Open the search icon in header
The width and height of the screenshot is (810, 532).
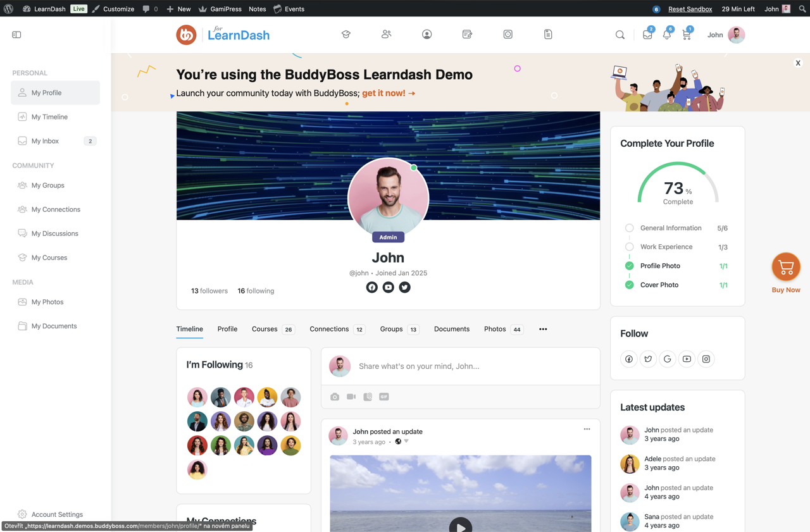point(620,35)
